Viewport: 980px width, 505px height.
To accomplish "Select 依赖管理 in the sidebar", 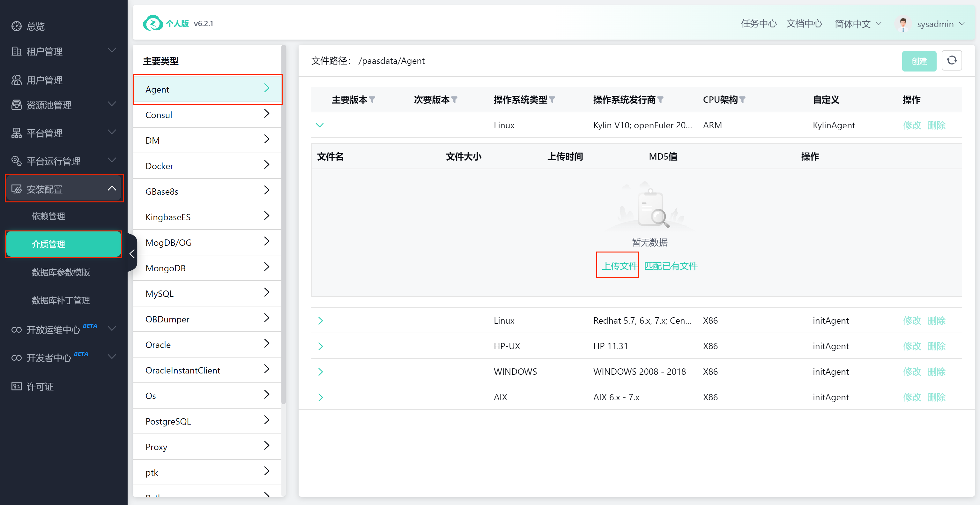I will point(48,216).
